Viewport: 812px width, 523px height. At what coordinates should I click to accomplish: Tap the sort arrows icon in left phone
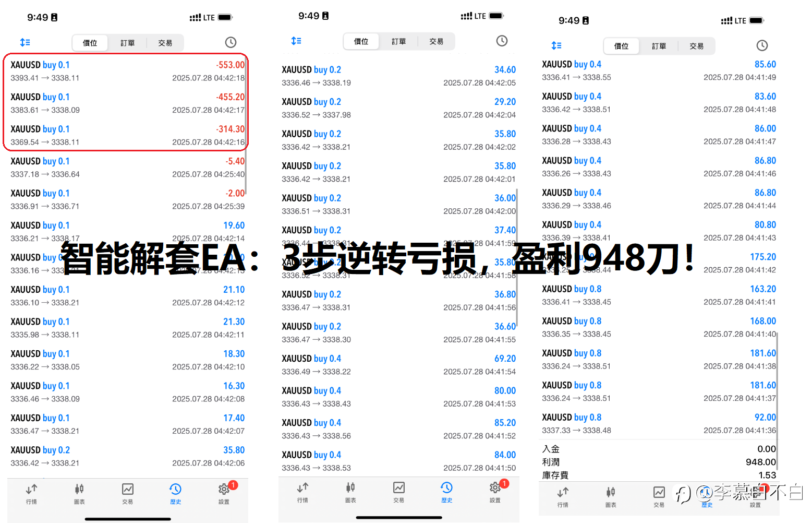point(25,42)
